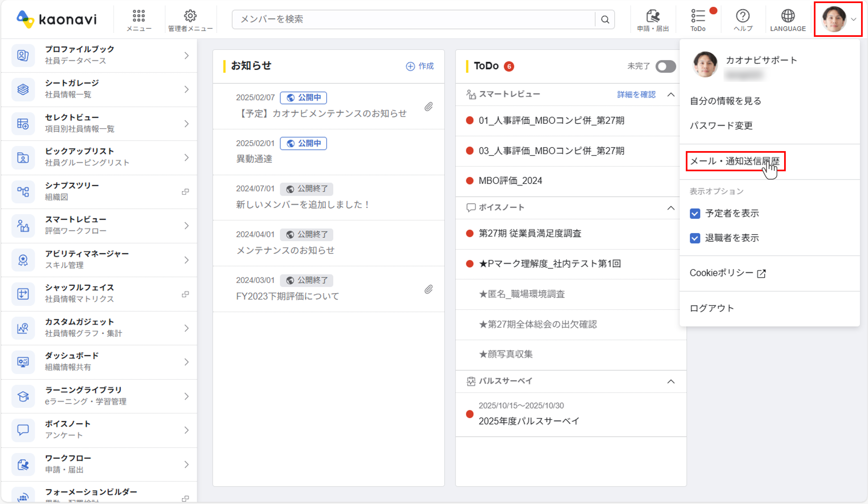Uncheck 予定者を表示 checkbox
The height and width of the screenshot is (504, 868).
click(x=695, y=214)
